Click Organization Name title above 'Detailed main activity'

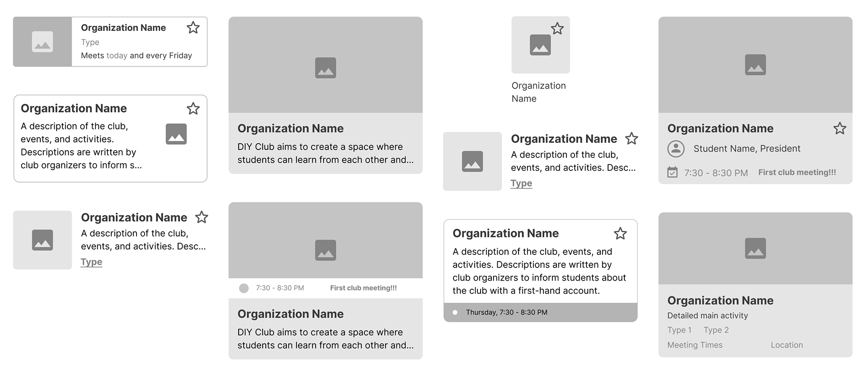click(720, 301)
